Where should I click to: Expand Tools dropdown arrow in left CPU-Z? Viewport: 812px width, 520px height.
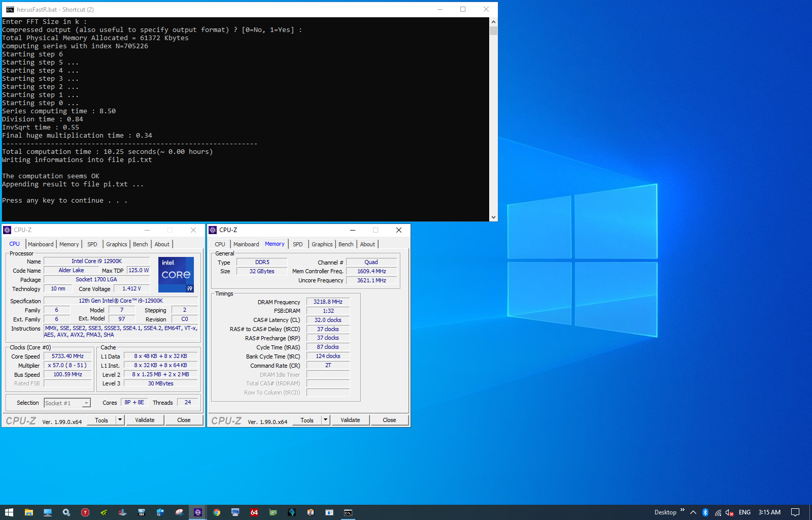pyautogui.click(x=120, y=420)
